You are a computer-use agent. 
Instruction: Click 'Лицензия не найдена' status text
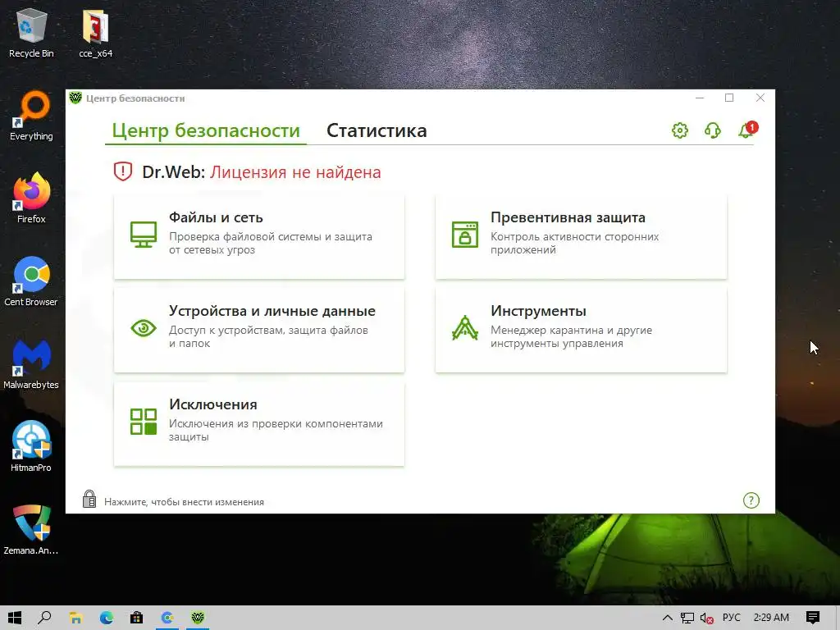point(295,172)
